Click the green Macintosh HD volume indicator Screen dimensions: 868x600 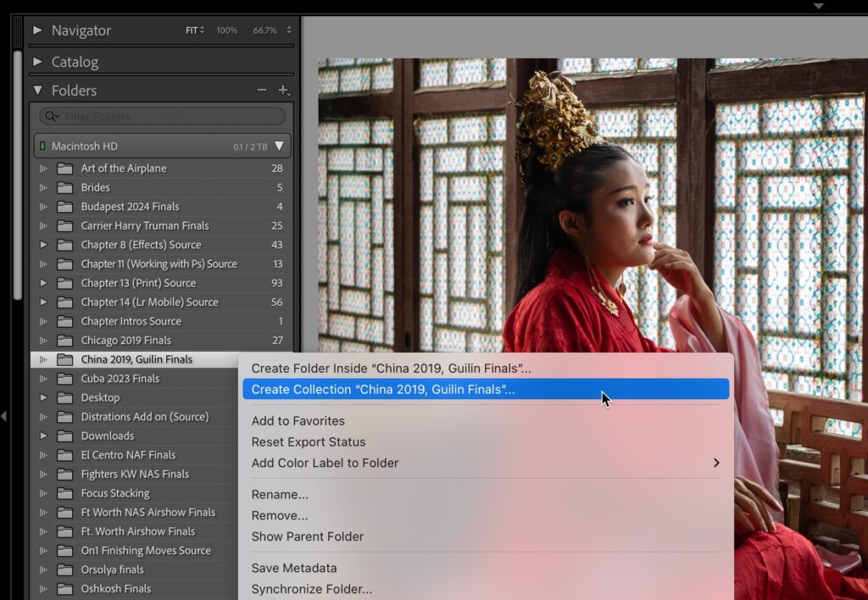pyautogui.click(x=42, y=147)
